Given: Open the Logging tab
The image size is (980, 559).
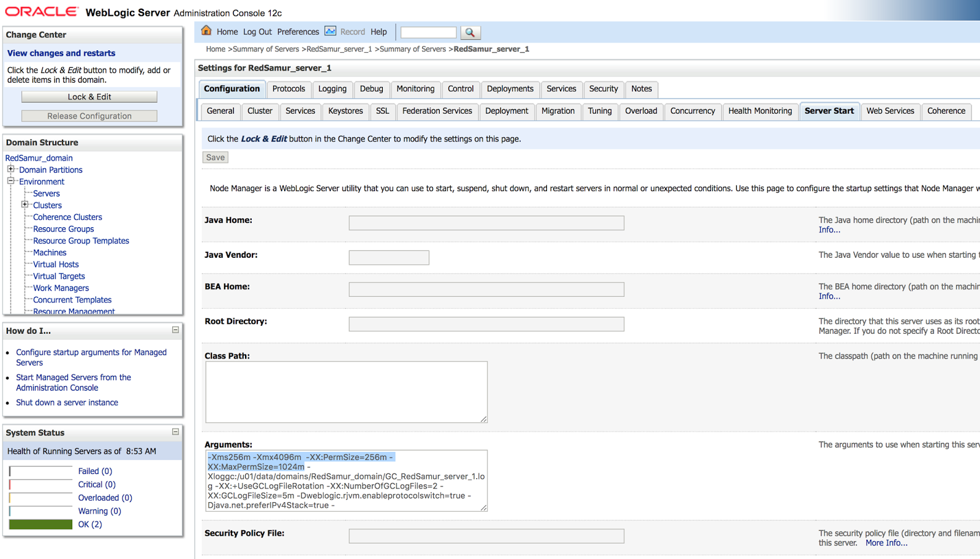Looking at the screenshot, I should [332, 89].
